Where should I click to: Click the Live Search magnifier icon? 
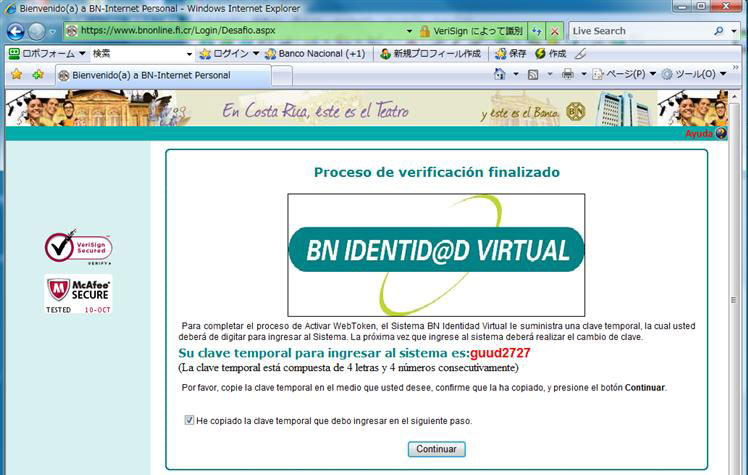(718, 31)
